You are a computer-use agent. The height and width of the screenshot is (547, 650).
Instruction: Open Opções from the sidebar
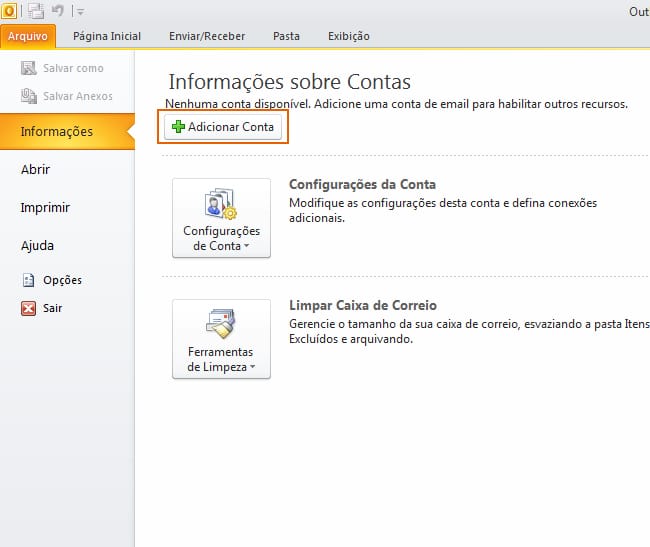(x=62, y=280)
